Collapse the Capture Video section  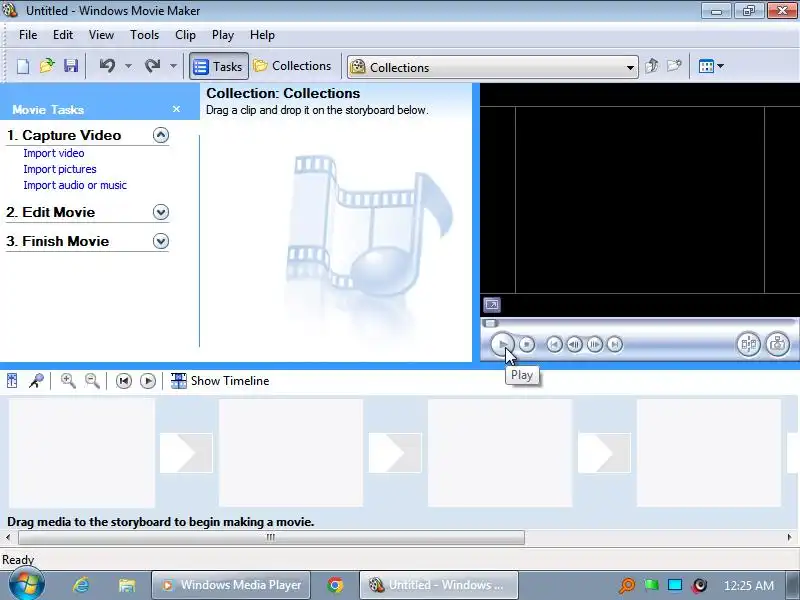[x=161, y=135]
